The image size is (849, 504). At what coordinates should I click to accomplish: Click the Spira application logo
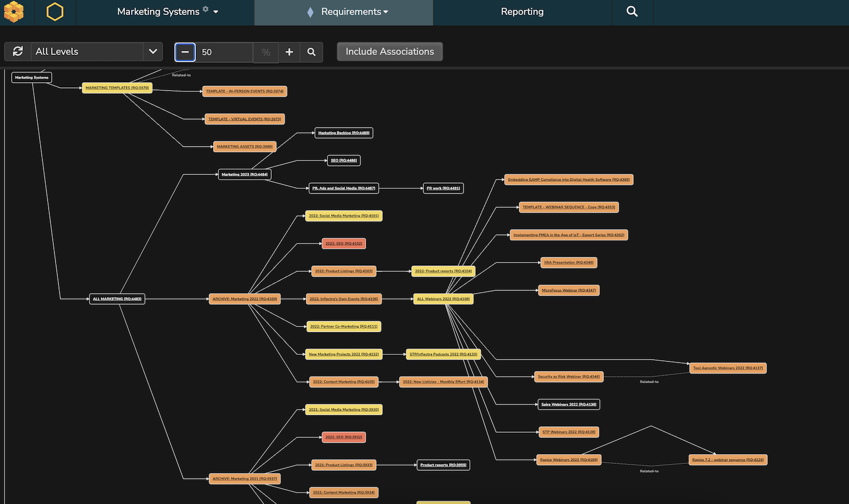coord(14,12)
